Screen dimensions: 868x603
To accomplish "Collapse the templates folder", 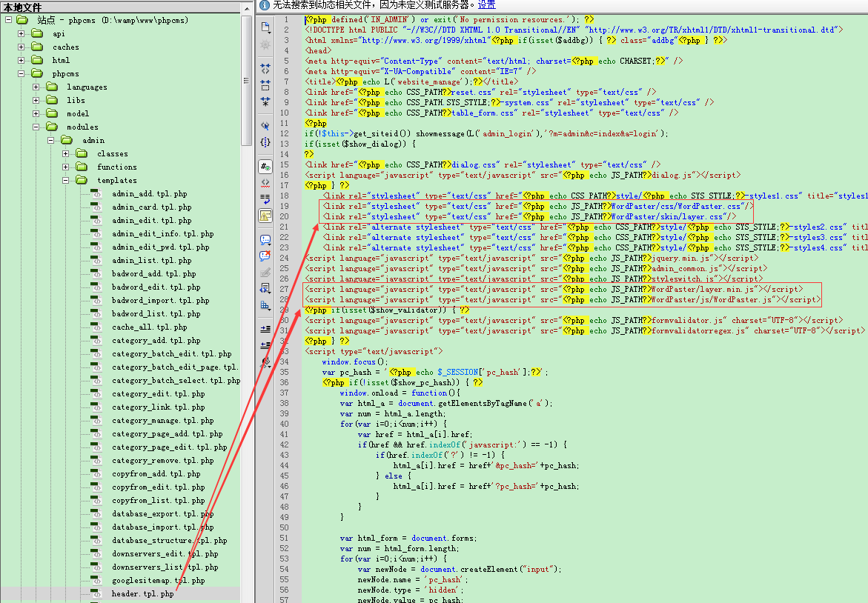I will [66, 180].
